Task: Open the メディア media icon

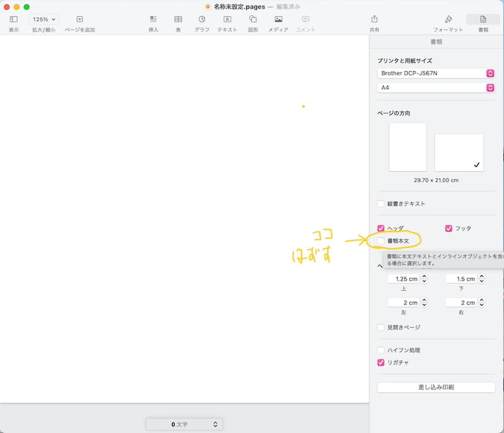Action: (x=278, y=20)
